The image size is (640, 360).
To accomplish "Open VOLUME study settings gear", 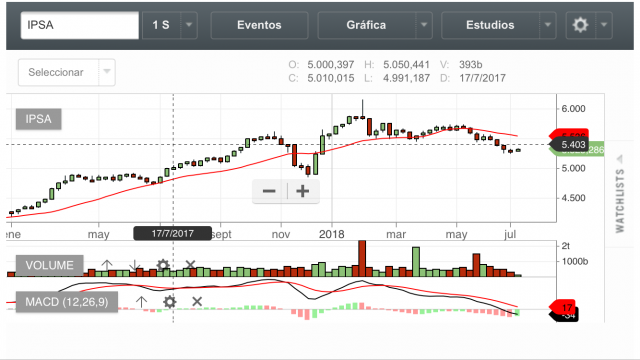I will tap(162, 265).
